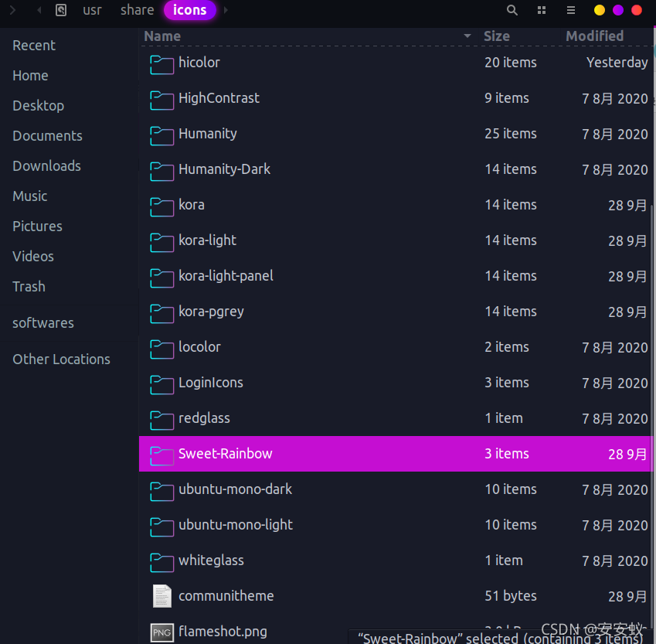Click the kora-pgrey folder icon

tap(162, 314)
